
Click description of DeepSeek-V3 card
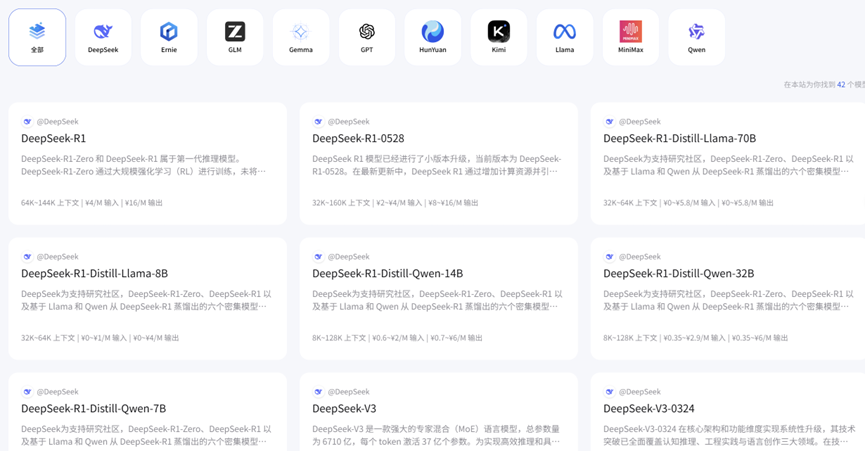(x=436, y=435)
